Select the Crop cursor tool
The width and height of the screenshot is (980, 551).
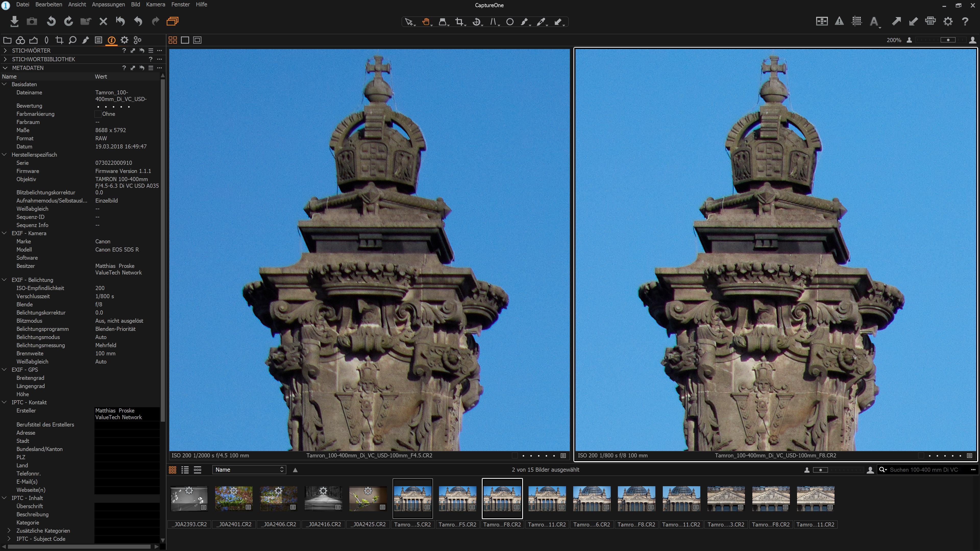click(459, 22)
